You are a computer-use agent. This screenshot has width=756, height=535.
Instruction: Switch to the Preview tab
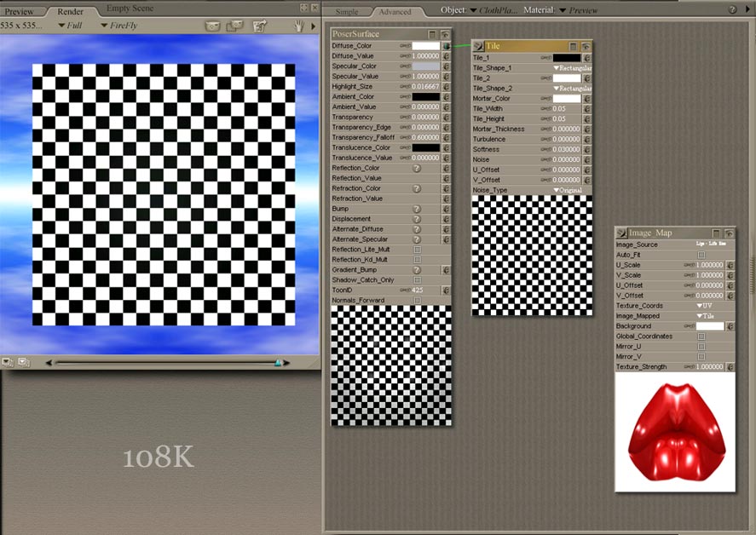(20, 11)
